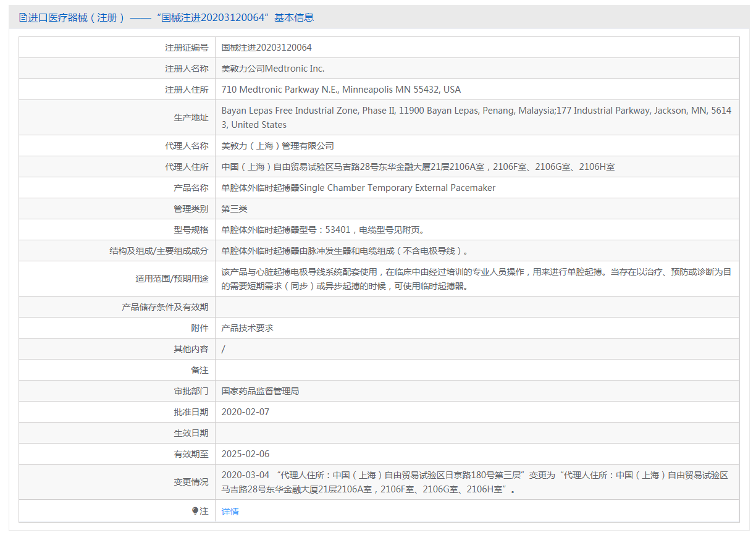The image size is (756, 535).
Task: Select product name Single Chamber Temporary External Pacemaker
Action: [358, 188]
